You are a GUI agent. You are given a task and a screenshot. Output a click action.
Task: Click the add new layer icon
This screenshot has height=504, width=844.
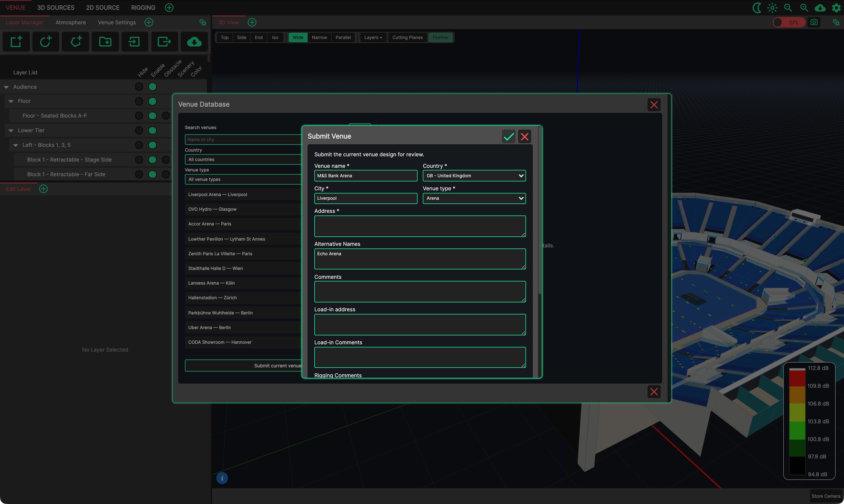[x=16, y=42]
